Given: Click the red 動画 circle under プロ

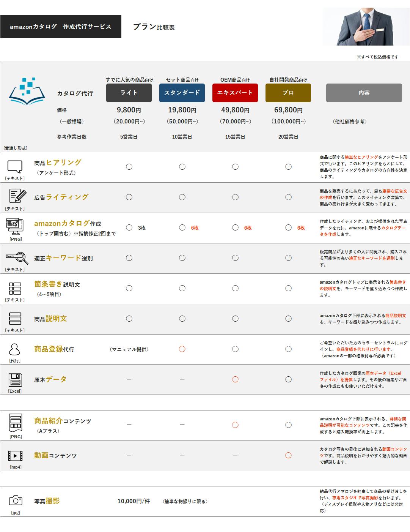Looking at the screenshot, I should click(x=288, y=455).
